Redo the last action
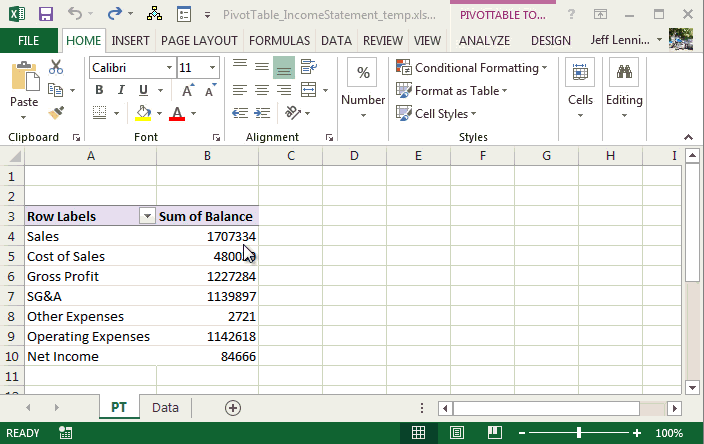Image resolution: width=704 pixels, height=444 pixels. click(114, 14)
